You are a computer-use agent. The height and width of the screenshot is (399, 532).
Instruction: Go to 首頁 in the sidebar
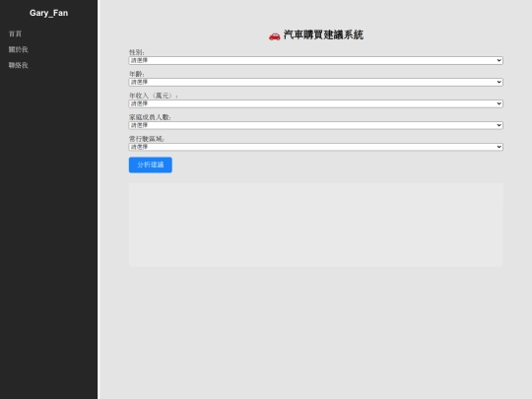[x=15, y=33]
